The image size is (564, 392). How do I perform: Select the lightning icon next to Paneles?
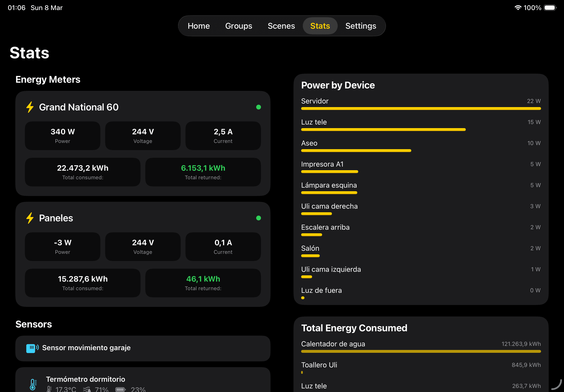point(30,218)
